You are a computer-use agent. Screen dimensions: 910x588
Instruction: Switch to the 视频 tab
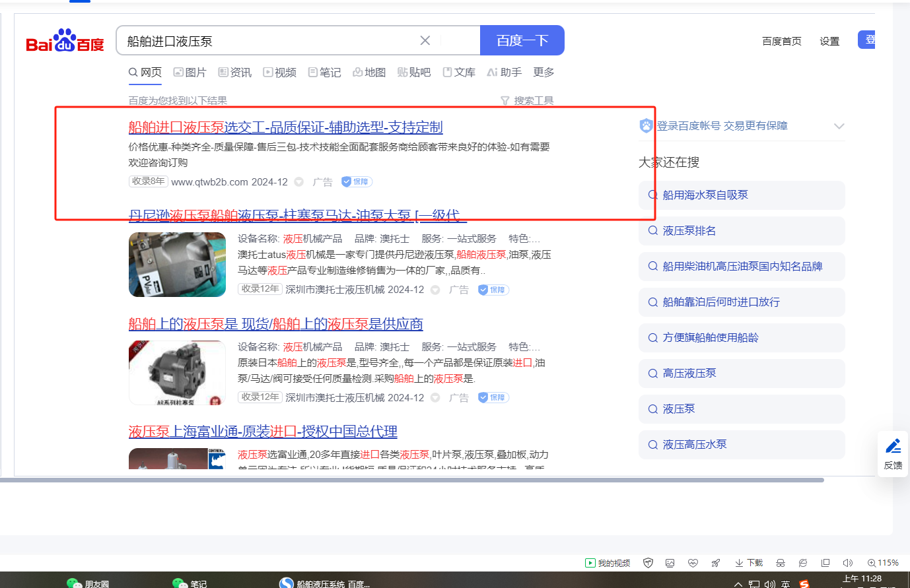coord(280,73)
